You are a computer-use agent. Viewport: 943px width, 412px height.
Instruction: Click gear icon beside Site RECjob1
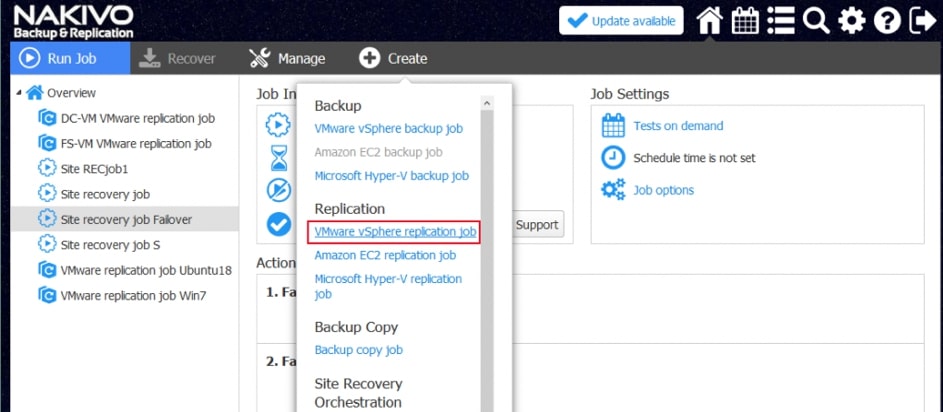47,168
